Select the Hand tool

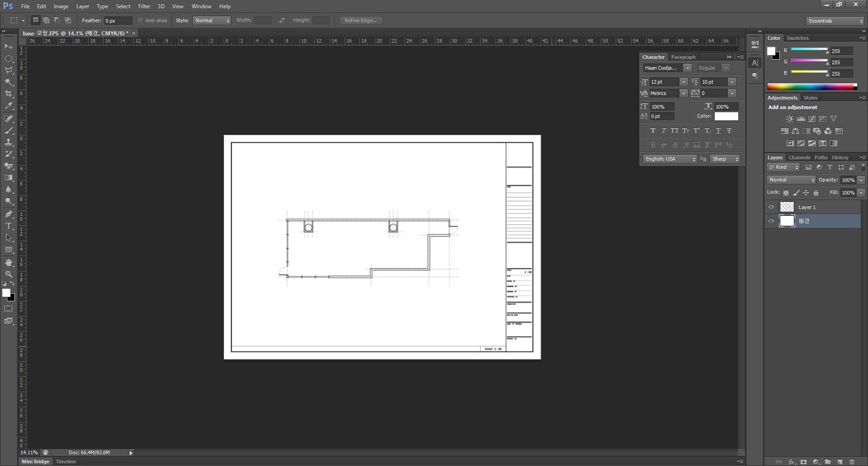[x=9, y=262]
